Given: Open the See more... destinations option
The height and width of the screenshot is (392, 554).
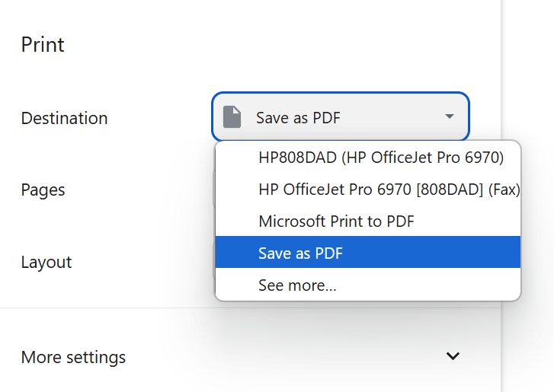Looking at the screenshot, I should (297, 285).
